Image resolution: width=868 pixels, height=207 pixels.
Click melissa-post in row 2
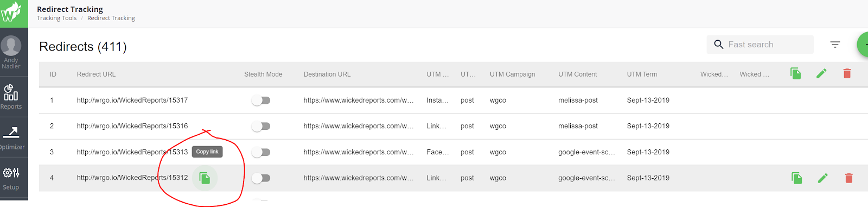click(578, 126)
